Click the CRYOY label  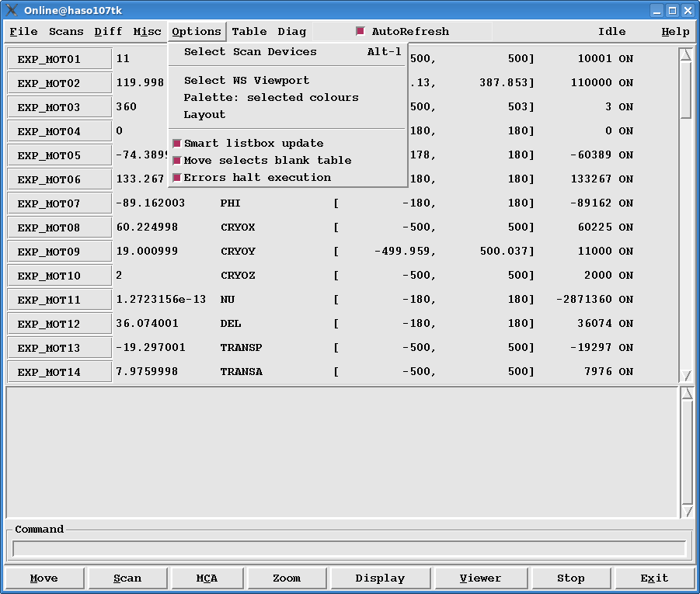click(x=238, y=252)
